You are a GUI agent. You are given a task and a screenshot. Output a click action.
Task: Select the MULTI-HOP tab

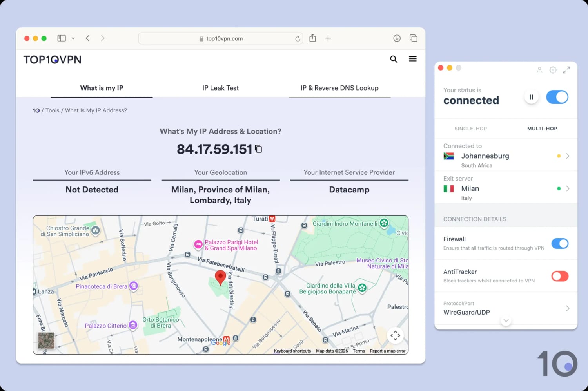(x=542, y=129)
